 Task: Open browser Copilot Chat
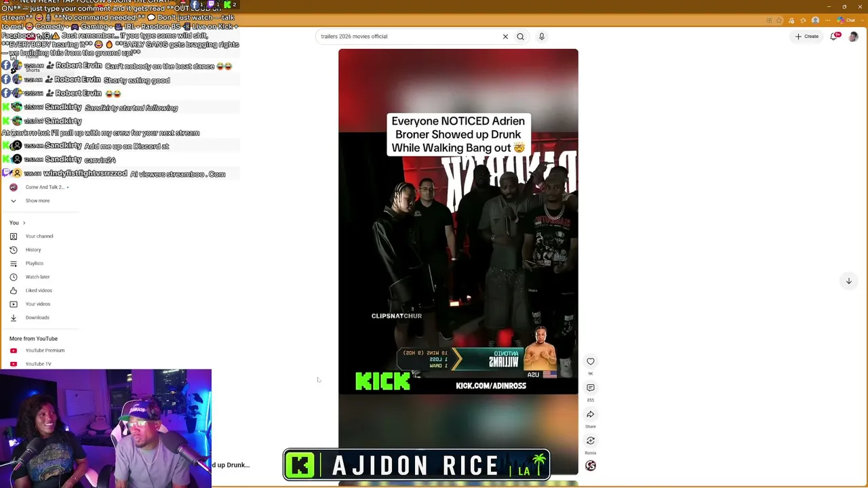[846, 20]
